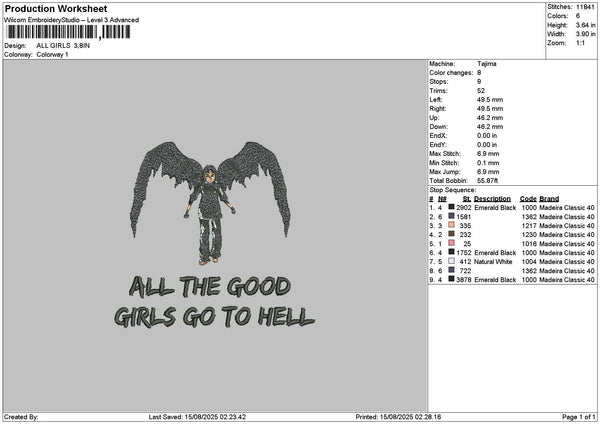The height and width of the screenshot is (424, 600).
Task: Click the stitches count '11841'
Action: click(585, 7)
